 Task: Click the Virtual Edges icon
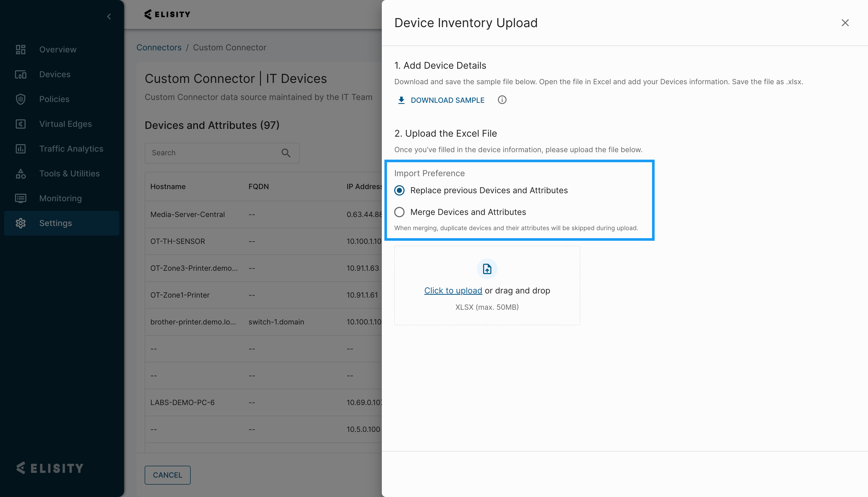click(20, 124)
